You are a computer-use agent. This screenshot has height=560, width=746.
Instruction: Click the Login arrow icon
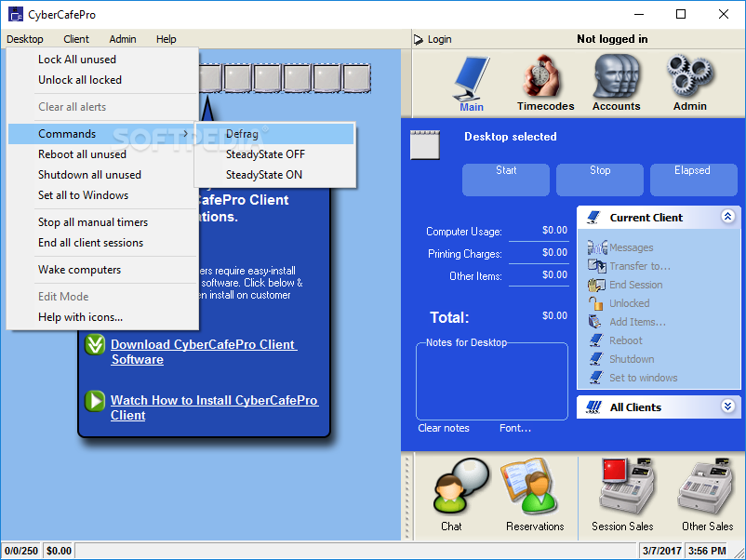pos(419,39)
